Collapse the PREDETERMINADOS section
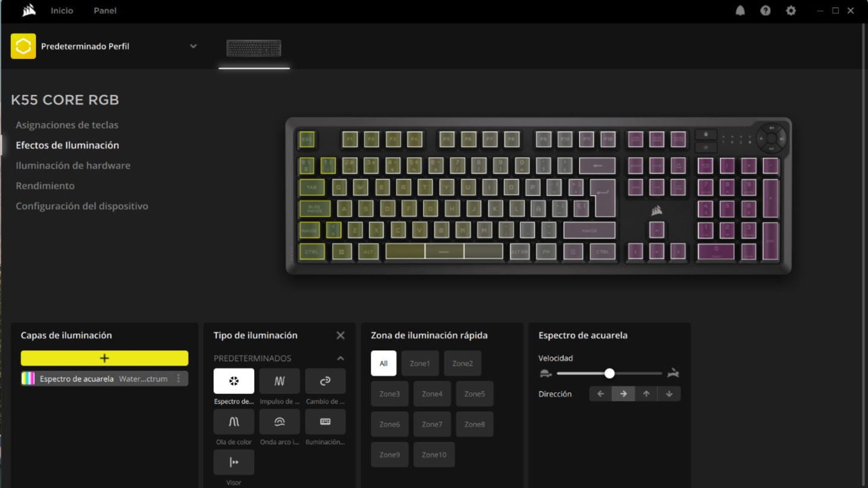This screenshot has height=488, width=868. (x=340, y=358)
